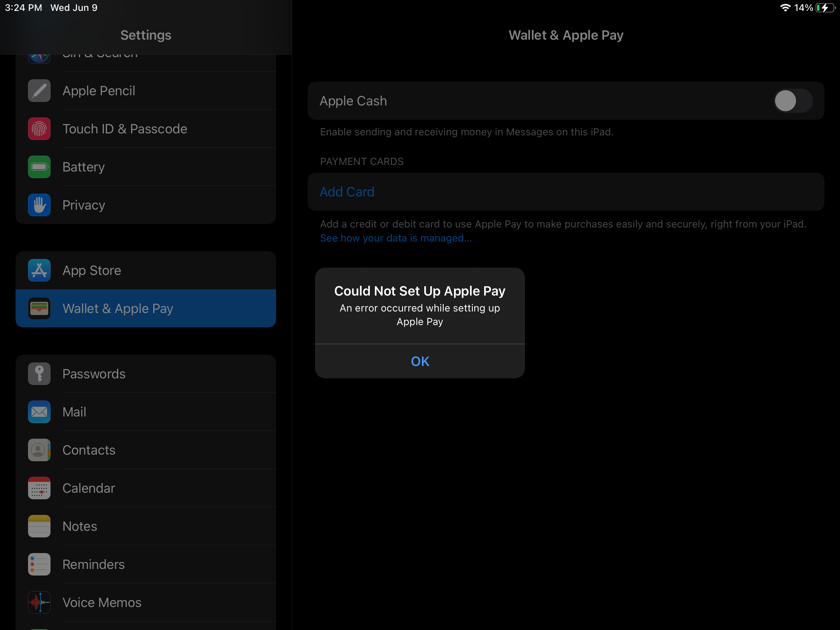Open the App Store icon
This screenshot has width=840, height=630.
[x=39, y=270]
